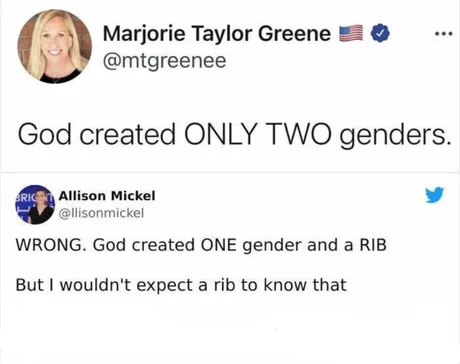Open the three-dot more options menu

pyautogui.click(x=444, y=33)
